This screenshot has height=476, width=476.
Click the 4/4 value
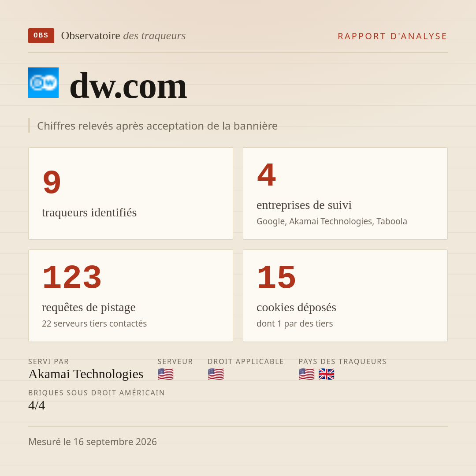pos(37,405)
